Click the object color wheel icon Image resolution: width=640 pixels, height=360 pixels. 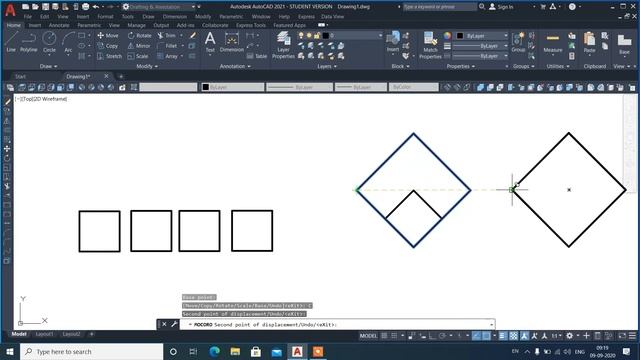(447, 36)
